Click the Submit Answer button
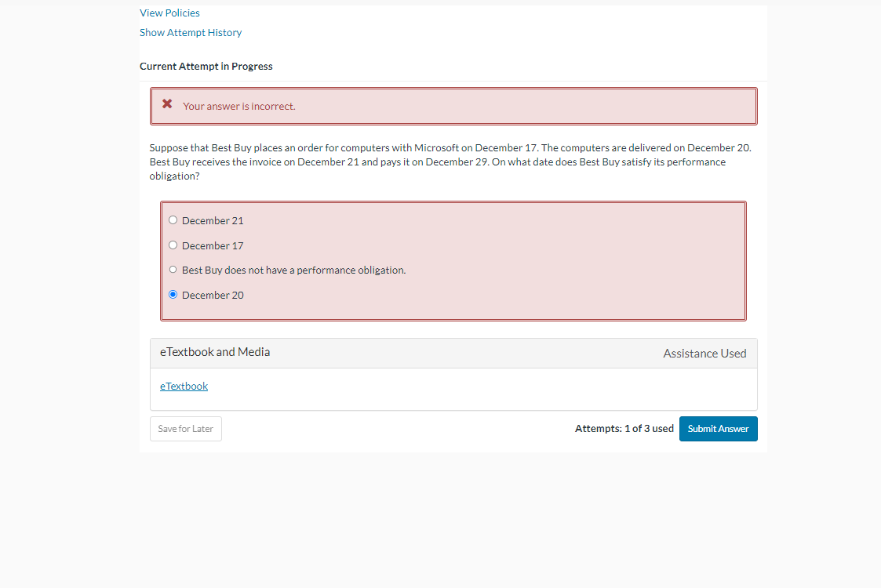Viewport: 881px width, 588px height. (x=718, y=429)
